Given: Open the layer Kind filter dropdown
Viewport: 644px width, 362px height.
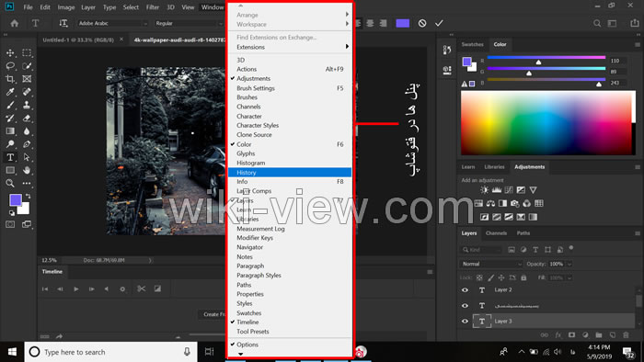Looking at the screenshot, I should pos(481,250).
